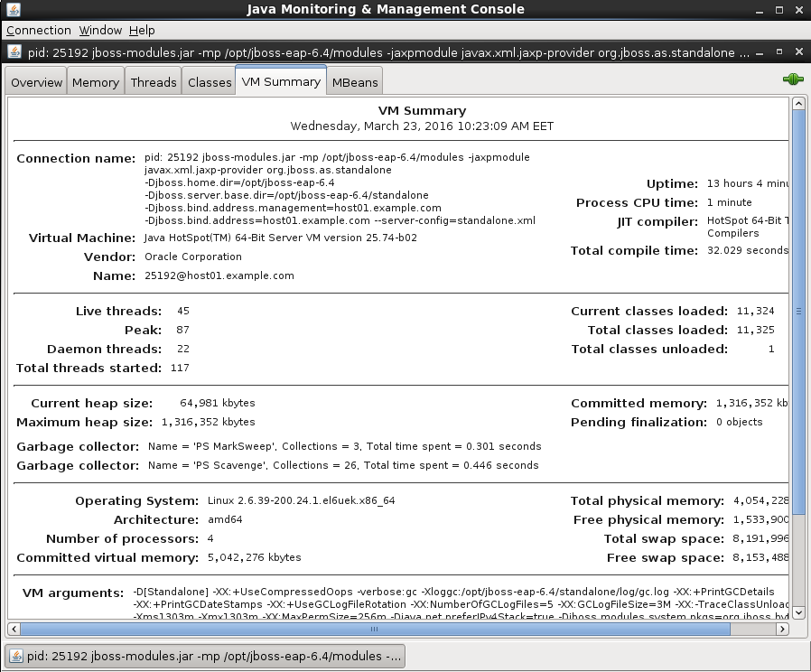Click the date 'Wednesday, March 23, 2016 10:23:09 AM EET'
811x672 pixels.
pyautogui.click(x=422, y=126)
